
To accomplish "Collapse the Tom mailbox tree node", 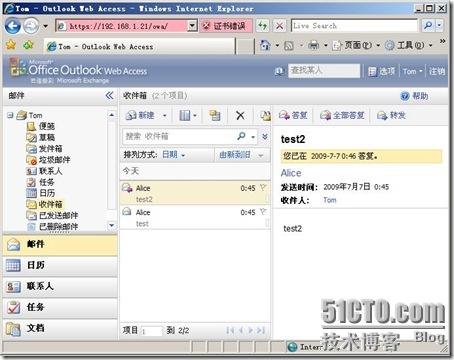I will (10, 115).
